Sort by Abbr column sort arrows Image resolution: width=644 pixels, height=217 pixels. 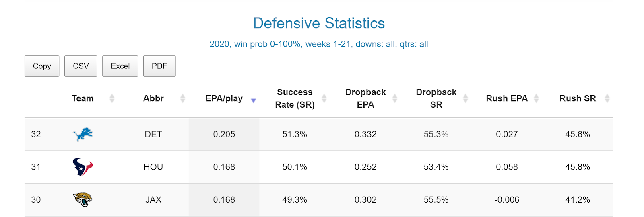(183, 98)
